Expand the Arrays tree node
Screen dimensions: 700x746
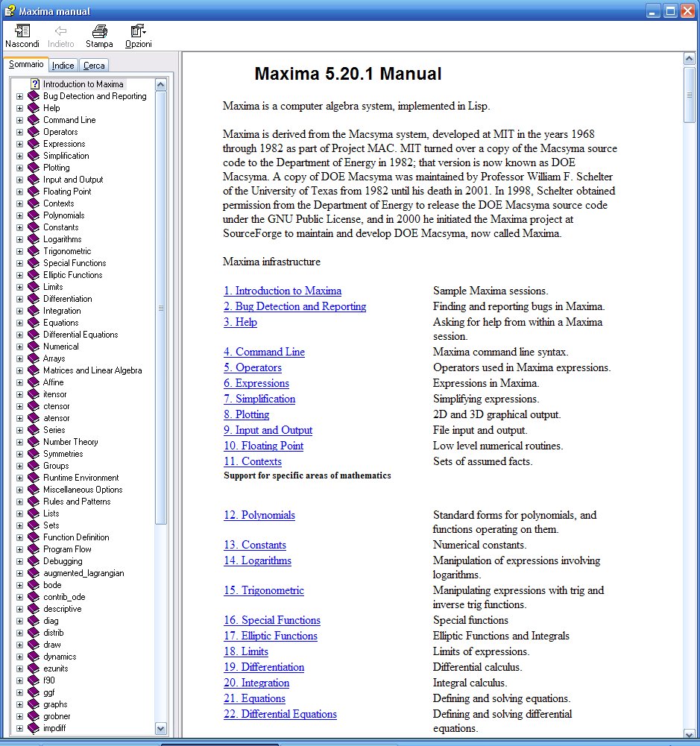click(19, 358)
